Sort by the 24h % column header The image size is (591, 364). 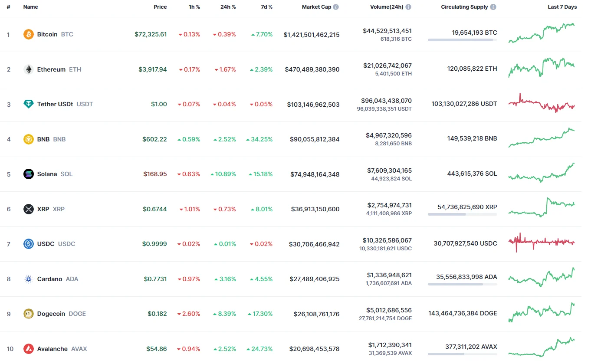click(228, 7)
